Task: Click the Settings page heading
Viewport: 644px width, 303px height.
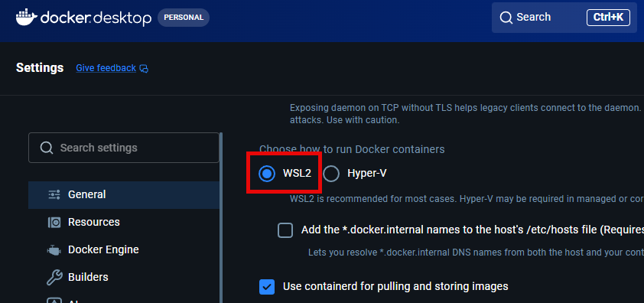Action: [x=40, y=68]
